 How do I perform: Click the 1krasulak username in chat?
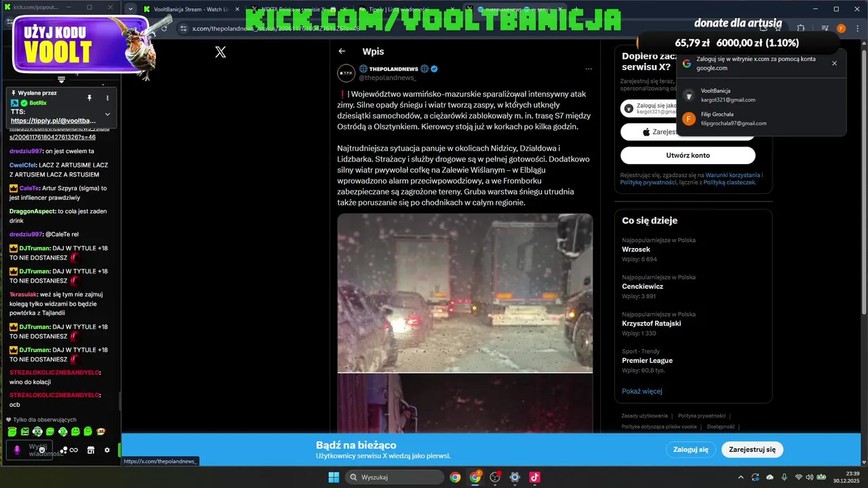(24, 294)
